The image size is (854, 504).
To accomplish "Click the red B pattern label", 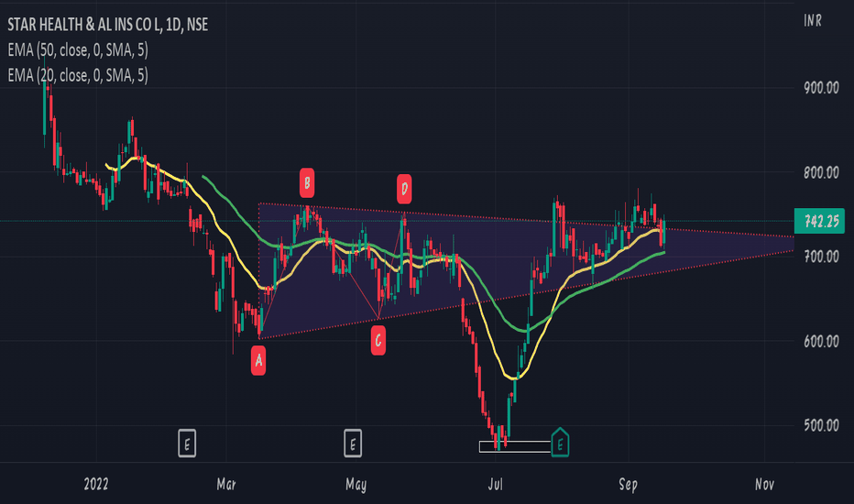I will 307,183.
